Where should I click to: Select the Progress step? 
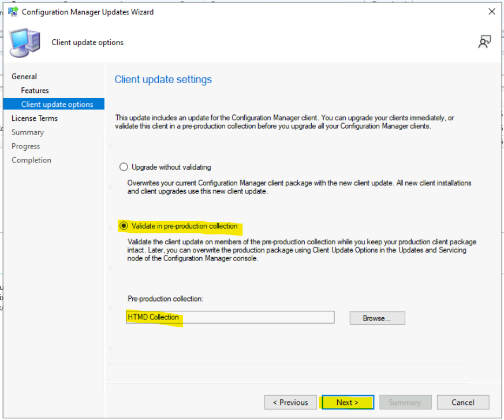pyautogui.click(x=26, y=146)
